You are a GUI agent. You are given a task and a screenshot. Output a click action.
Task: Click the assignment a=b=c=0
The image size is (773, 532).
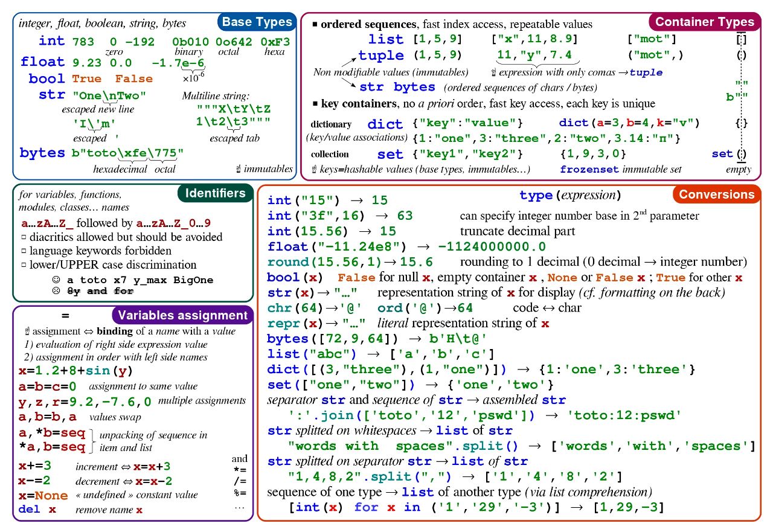tap(48, 386)
